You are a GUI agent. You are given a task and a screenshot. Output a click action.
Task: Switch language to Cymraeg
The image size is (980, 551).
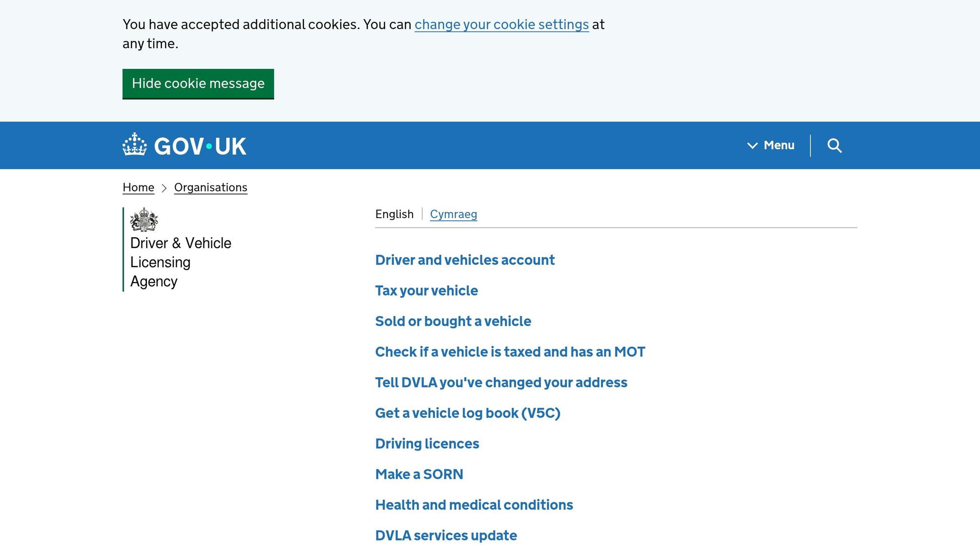coord(453,214)
